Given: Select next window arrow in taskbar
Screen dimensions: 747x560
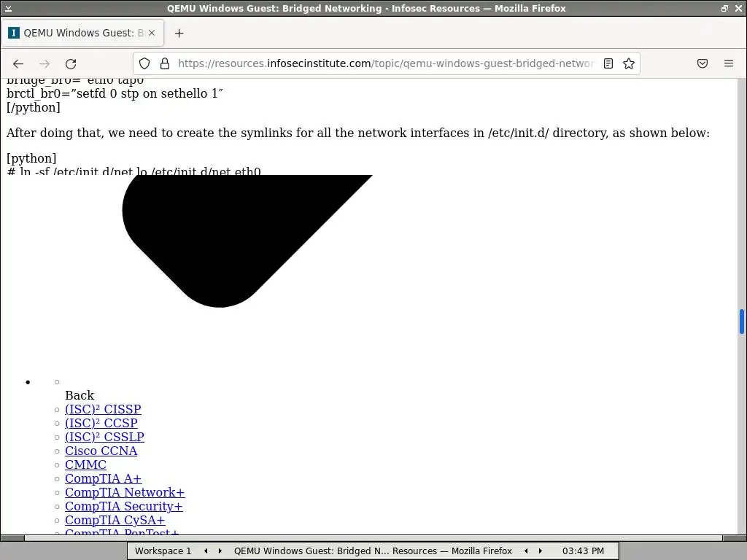Looking at the screenshot, I should [541, 551].
